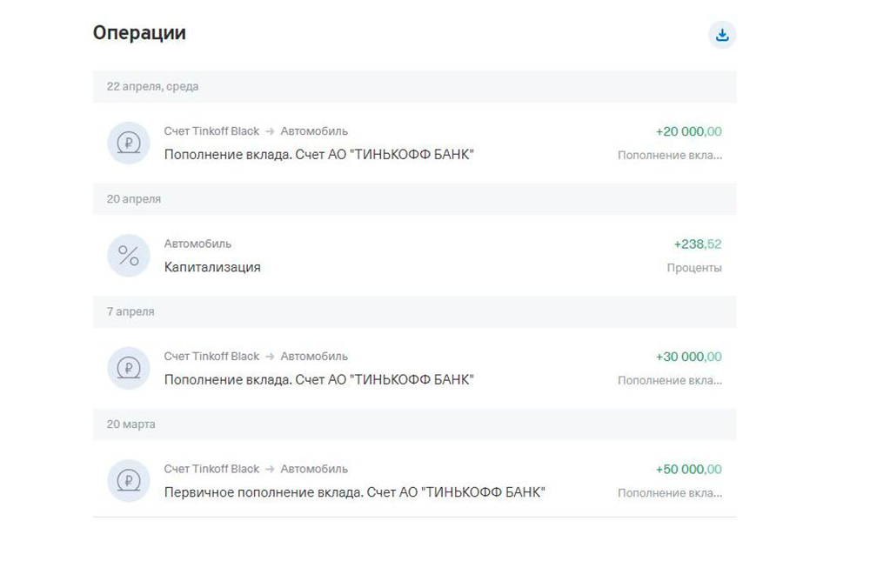The height and width of the screenshot is (588, 870).
Task: Click ruble icon of 22 April deposit
Action: click(129, 144)
